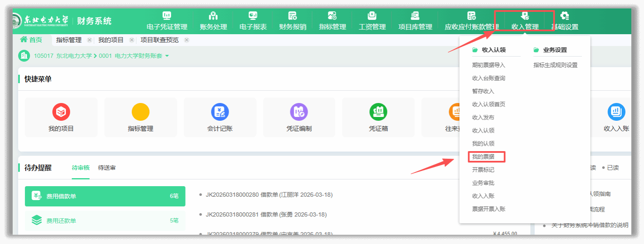The image size is (644, 244).
Task: Launch 凭证编制 purple shortcut icon
Action: (299, 112)
